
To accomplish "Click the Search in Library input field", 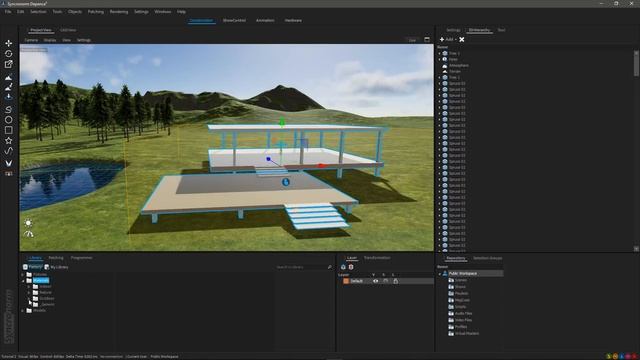I will click(301, 267).
